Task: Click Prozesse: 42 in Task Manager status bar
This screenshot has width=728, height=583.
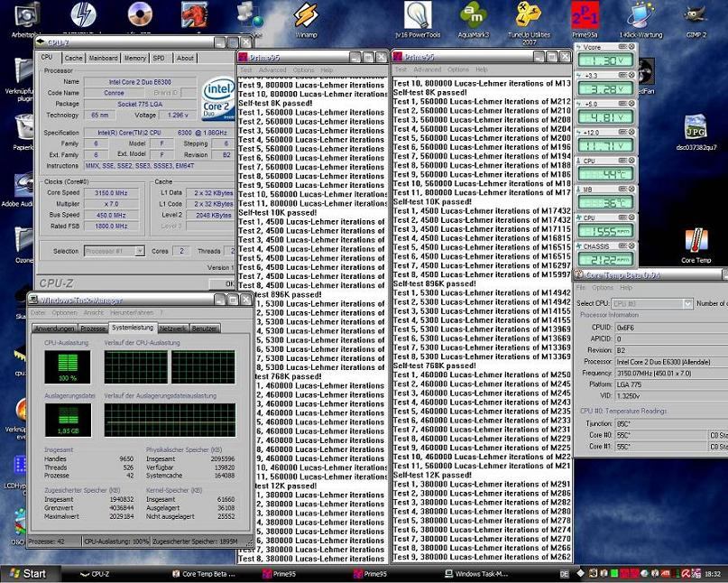Action: (55, 541)
